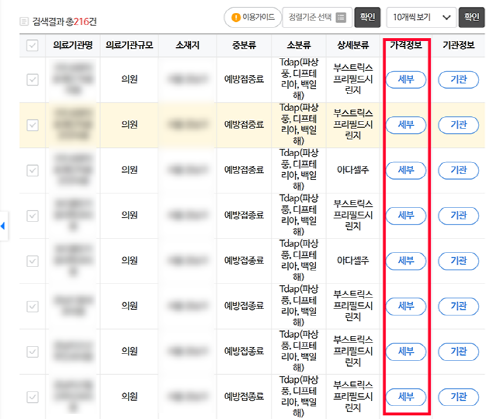Click 아다셀주 text in the fifth row

[353, 261]
